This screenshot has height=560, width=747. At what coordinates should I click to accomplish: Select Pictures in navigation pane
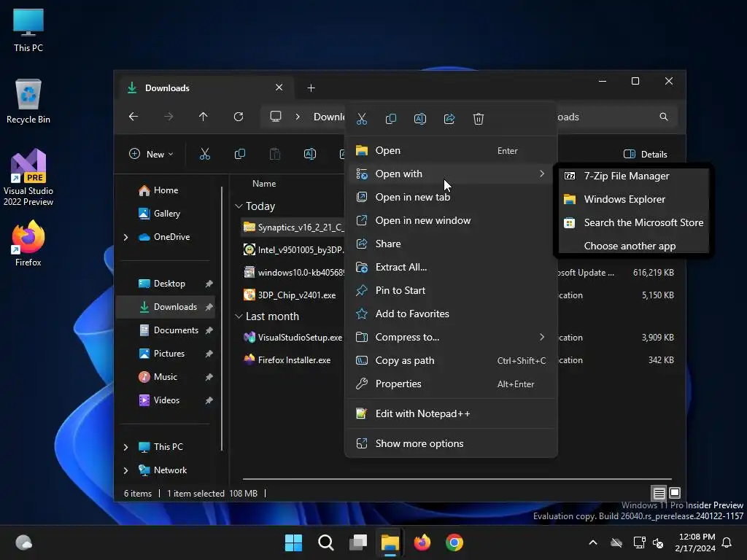[166, 354]
